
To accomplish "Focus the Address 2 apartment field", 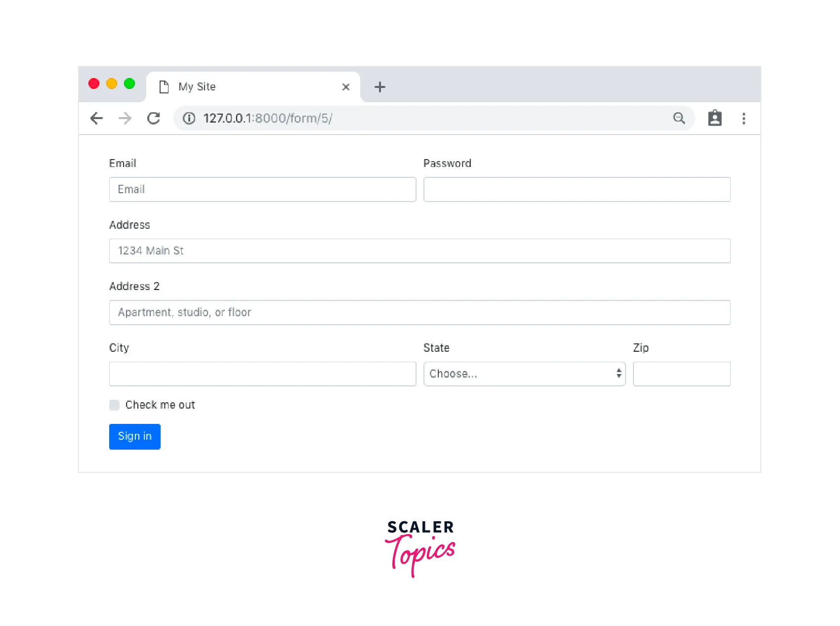I will 420,313.
